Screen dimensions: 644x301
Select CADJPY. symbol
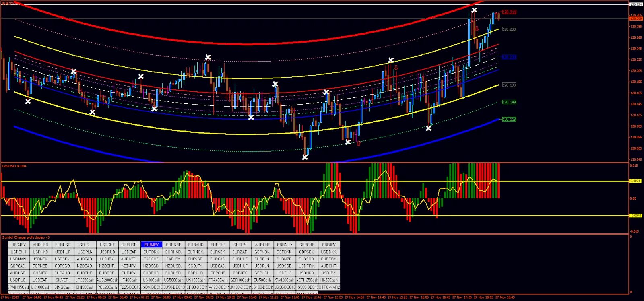(x=173, y=259)
